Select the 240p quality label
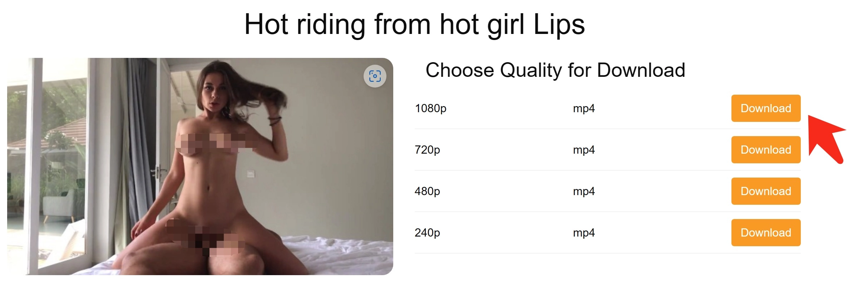This screenshot has width=868, height=283. [x=427, y=233]
